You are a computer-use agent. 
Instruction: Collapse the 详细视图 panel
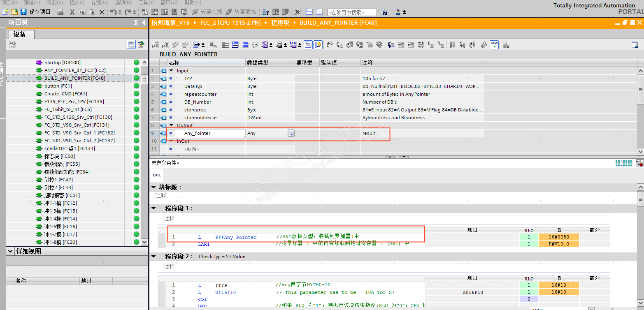tap(10, 251)
